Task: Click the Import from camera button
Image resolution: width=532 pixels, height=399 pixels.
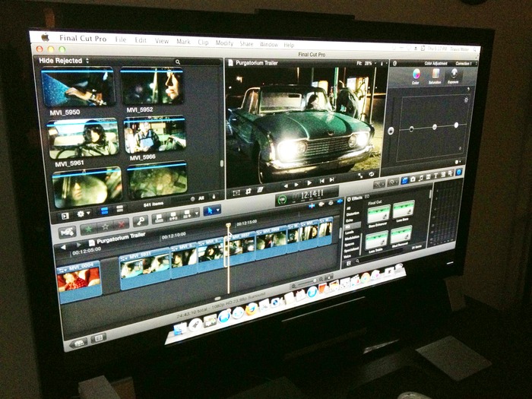Action: click(67, 232)
